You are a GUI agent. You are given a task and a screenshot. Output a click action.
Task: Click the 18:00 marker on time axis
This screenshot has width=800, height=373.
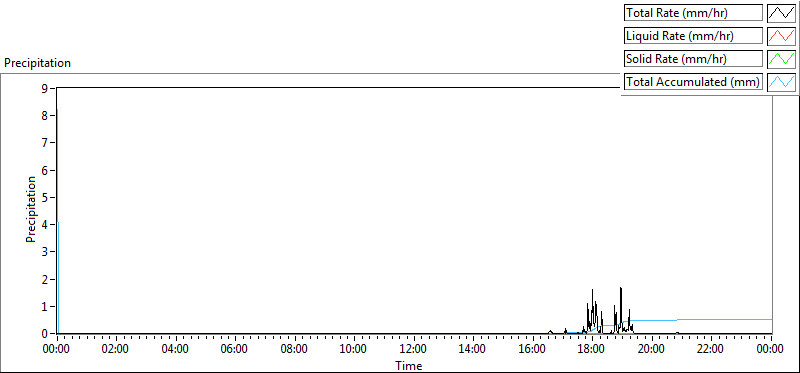pyautogui.click(x=592, y=350)
